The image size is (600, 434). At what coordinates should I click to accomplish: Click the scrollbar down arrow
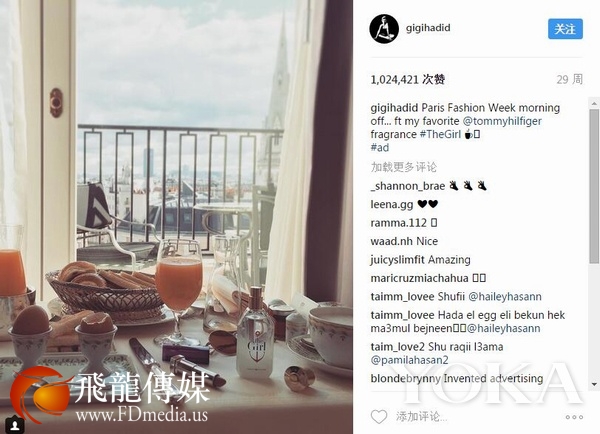(594, 384)
